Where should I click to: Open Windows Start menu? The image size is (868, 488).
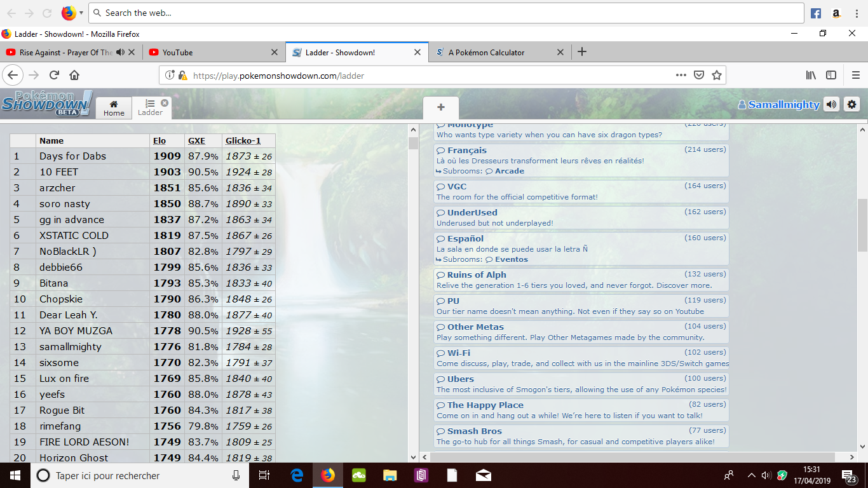(15, 475)
